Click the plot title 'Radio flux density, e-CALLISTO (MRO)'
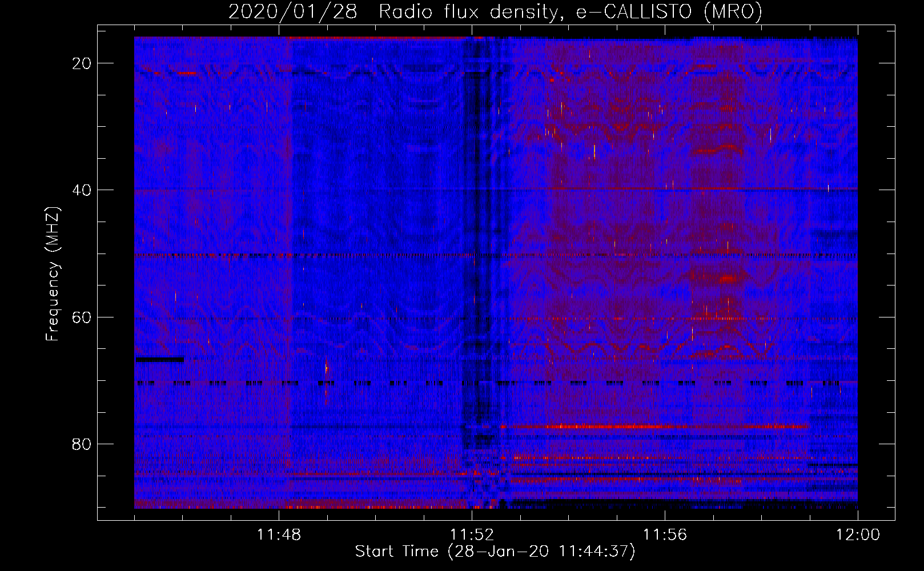Screen dimensions: 924x571 (571, 11)
